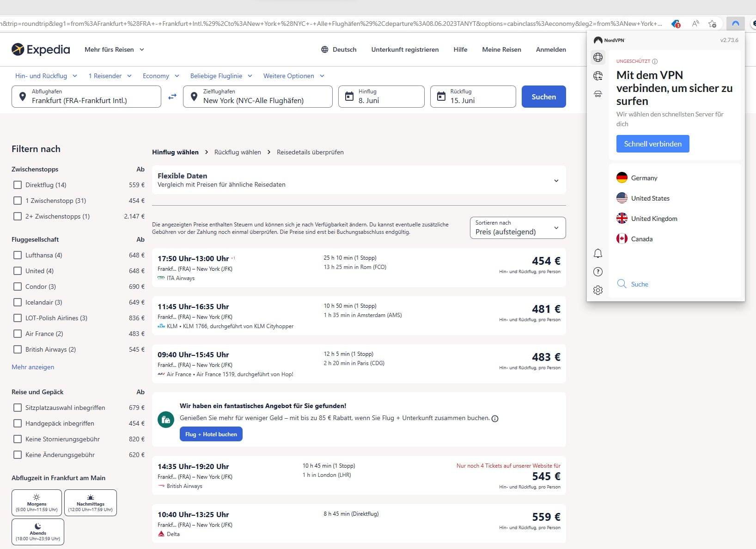The width and height of the screenshot is (756, 549).
Task: Click the location pin in Abflughafen field
Action: (22, 97)
